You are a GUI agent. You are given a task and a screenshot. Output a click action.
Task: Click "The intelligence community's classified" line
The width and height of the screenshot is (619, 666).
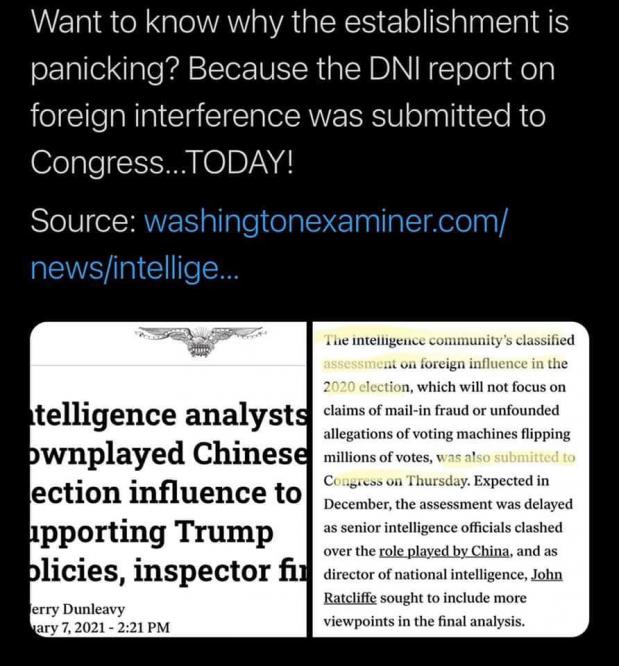click(x=449, y=341)
